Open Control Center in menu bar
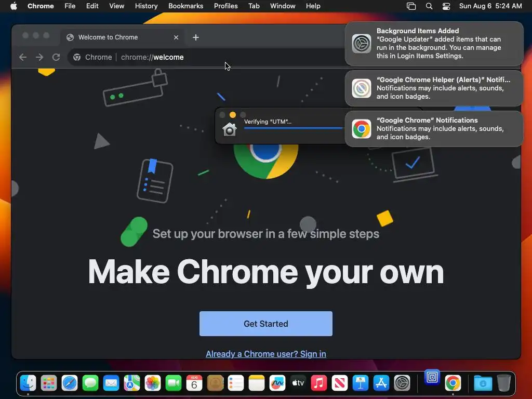 (x=446, y=6)
